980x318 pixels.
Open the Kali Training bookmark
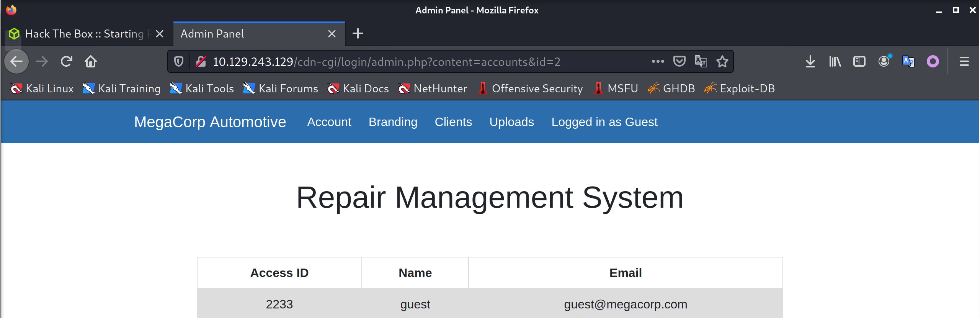click(x=122, y=89)
